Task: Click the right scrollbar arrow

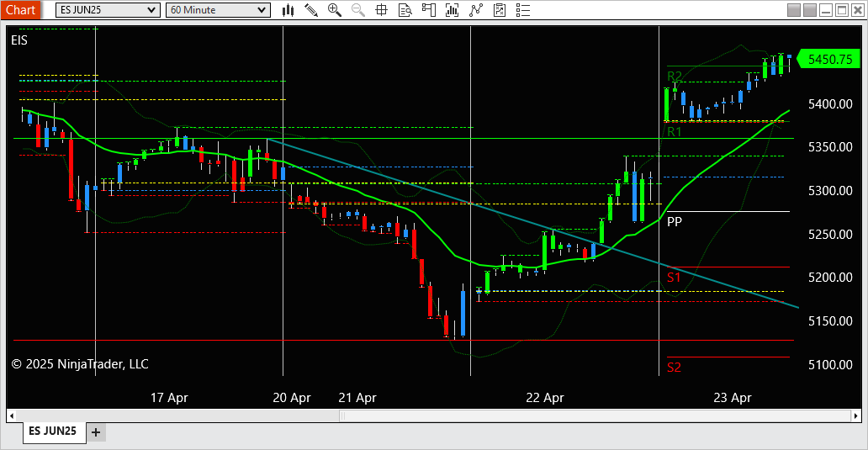Action: (x=856, y=416)
